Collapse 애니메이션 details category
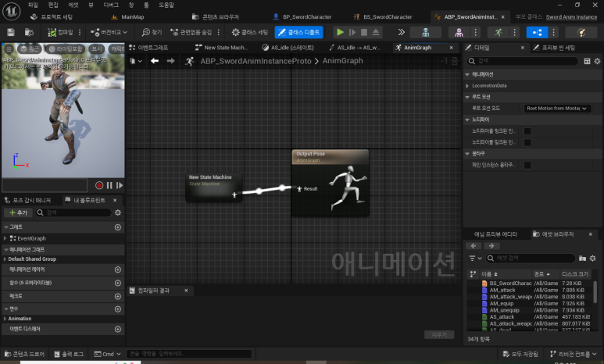The image size is (604, 364). (x=467, y=74)
